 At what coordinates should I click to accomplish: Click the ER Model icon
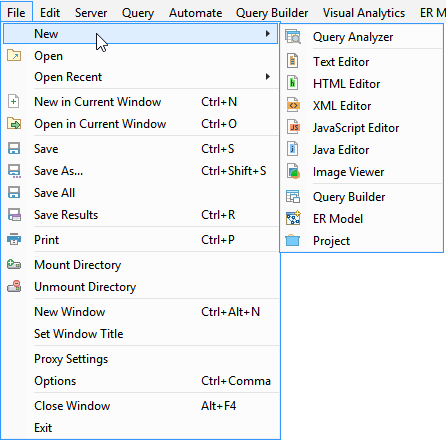pyautogui.click(x=293, y=218)
